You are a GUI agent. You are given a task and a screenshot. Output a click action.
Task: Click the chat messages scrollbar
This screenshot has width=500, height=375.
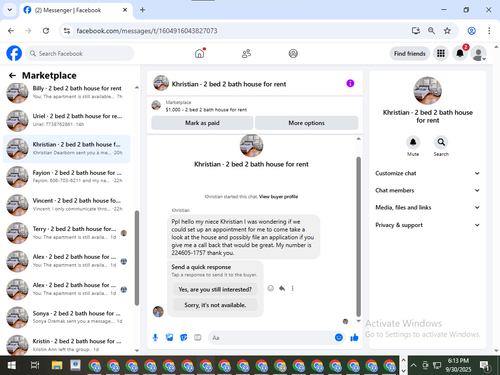pyautogui.click(x=358, y=236)
